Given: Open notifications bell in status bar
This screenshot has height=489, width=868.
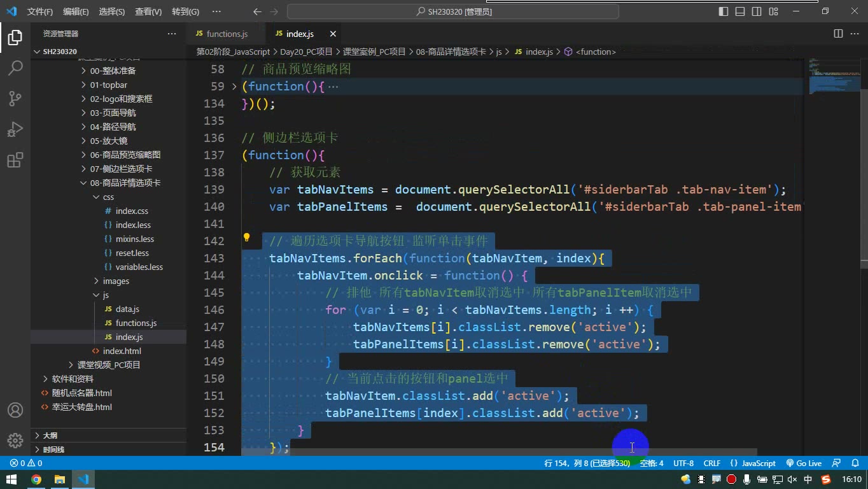Looking at the screenshot, I should click(x=854, y=464).
